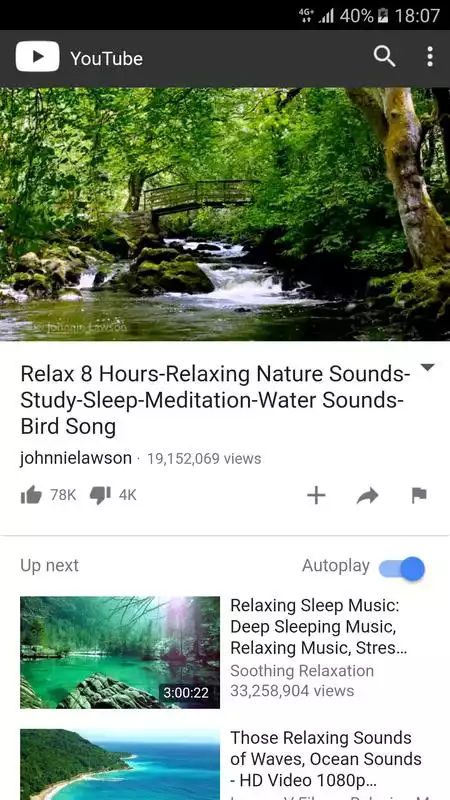
Task: Dislike the video with thumbs down
Action: point(100,495)
